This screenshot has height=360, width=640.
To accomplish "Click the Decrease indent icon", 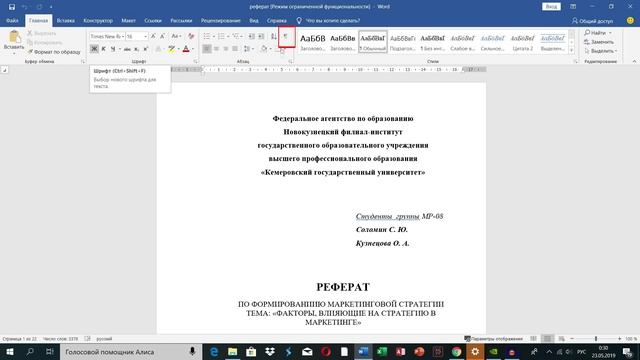I will point(251,36).
